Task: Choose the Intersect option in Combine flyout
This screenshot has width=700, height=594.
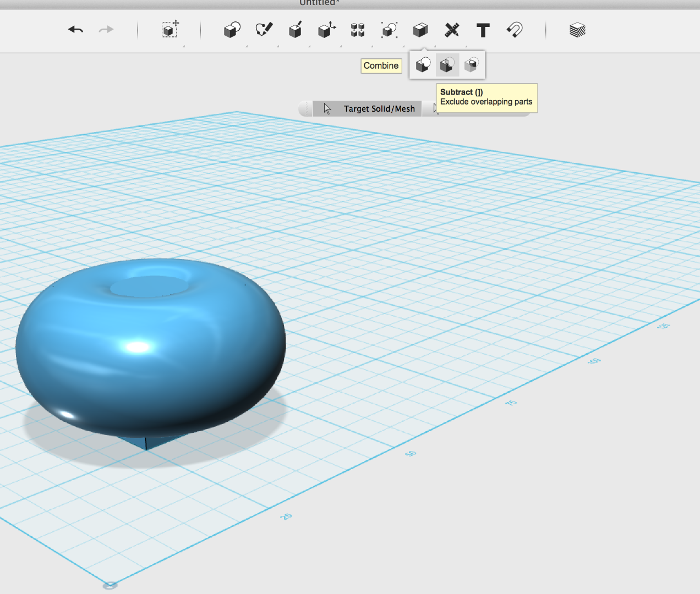Action: 471,65
